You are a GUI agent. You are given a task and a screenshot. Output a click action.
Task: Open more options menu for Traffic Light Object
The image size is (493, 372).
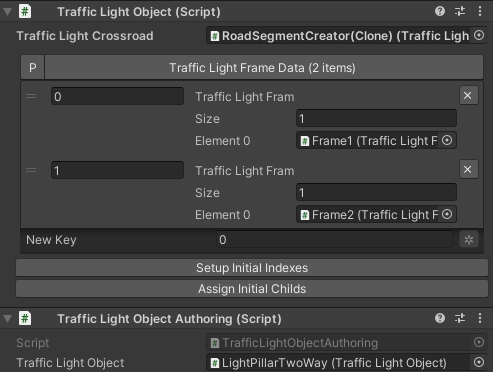(x=480, y=12)
